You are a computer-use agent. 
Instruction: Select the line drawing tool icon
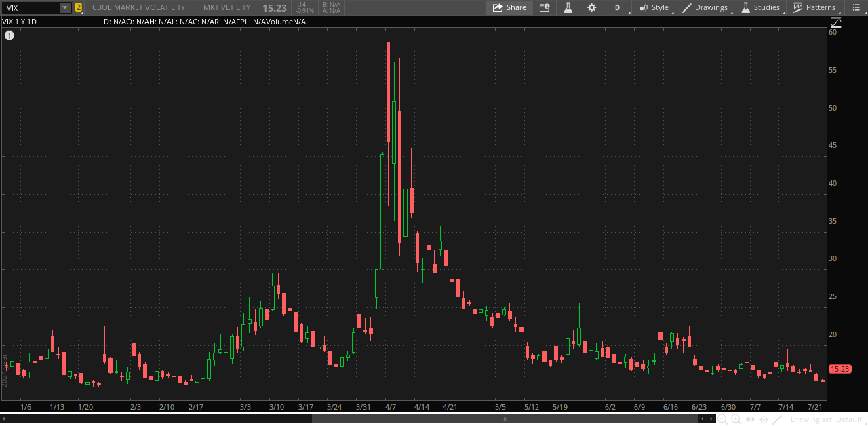[777, 420]
